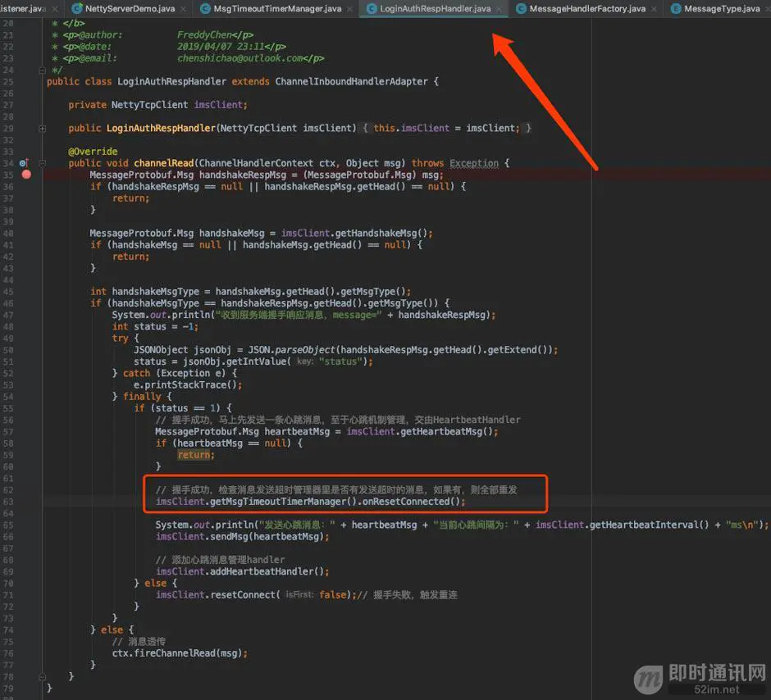Screen dimensions: 771x700
Task: Click ChannelInboundHandlerAdapter in class declaration
Action: (x=351, y=81)
